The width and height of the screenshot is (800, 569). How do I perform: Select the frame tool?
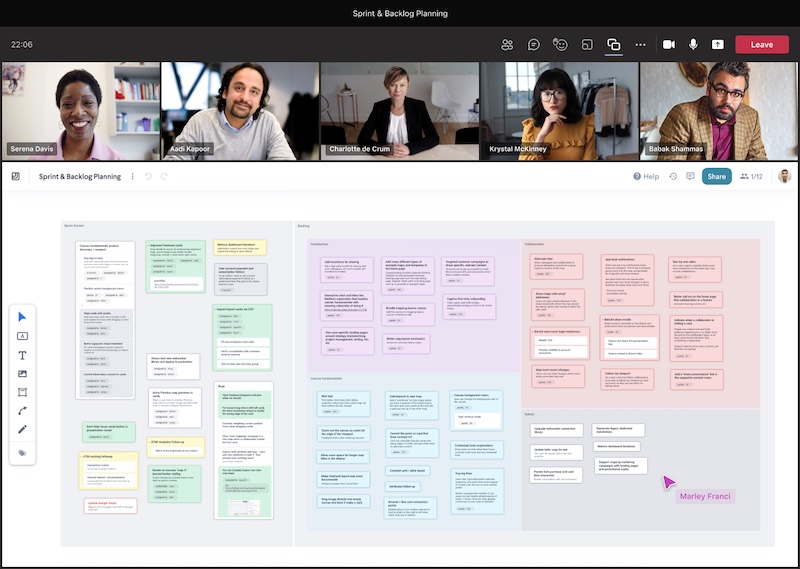coord(22,392)
